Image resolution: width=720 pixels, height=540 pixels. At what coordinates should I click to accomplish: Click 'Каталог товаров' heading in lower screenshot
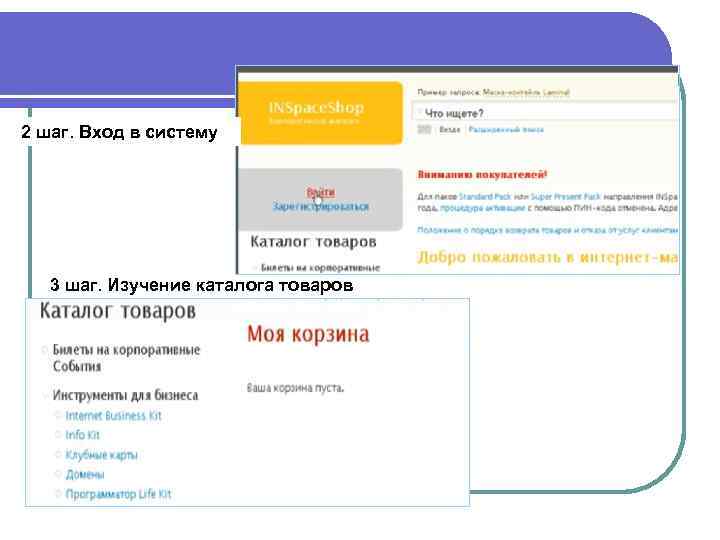118,311
